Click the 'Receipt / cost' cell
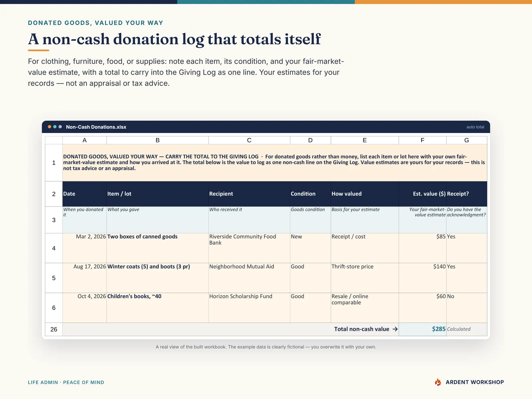This screenshot has width=532, height=399. coord(365,248)
